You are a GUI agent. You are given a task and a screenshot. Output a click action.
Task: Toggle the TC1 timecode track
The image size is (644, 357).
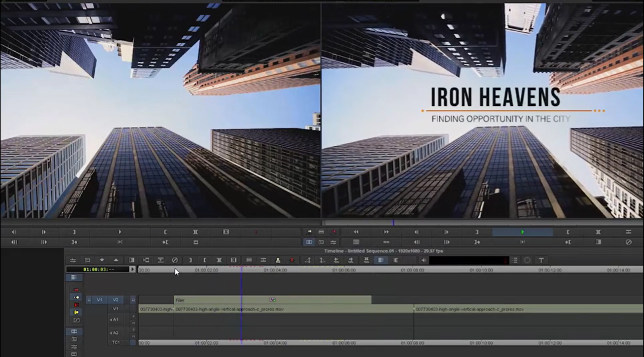click(116, 342)
